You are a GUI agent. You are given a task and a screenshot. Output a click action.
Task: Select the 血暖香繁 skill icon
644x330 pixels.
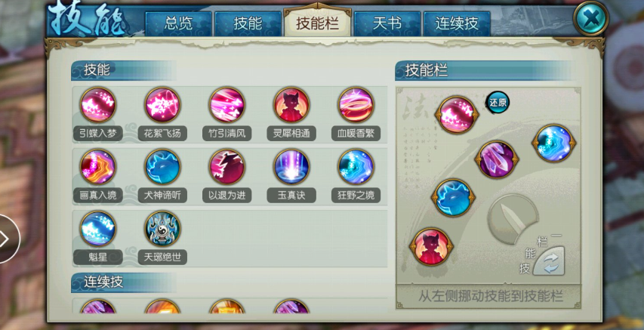tap(356, 105)
